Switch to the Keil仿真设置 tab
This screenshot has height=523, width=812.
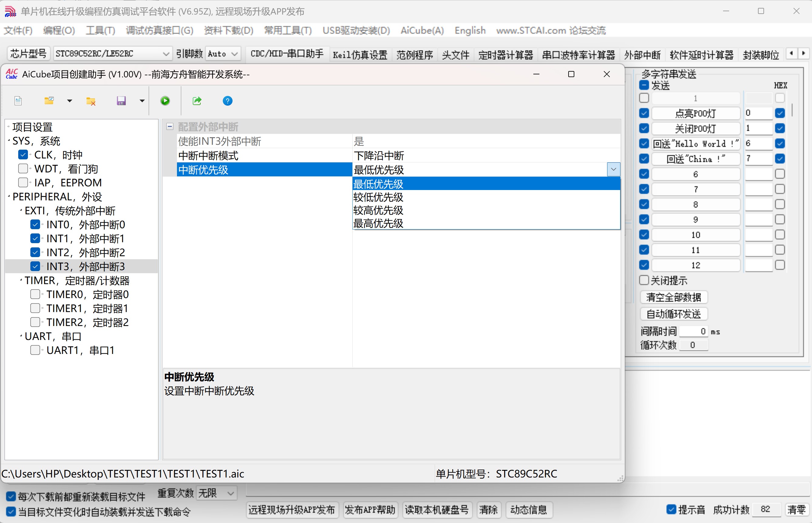360,55
